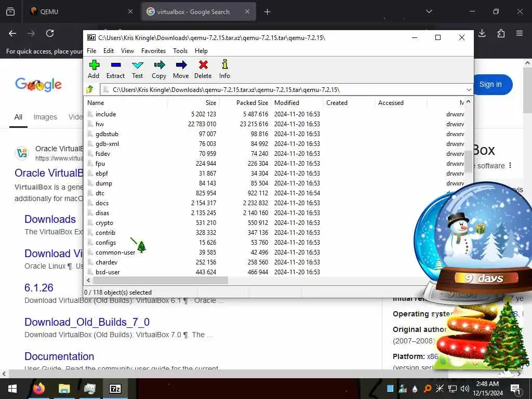Viewport: 532px width, 399px height.
Task: Open the notification center icon
Action: pyautogui.click(x=515, y=389)
